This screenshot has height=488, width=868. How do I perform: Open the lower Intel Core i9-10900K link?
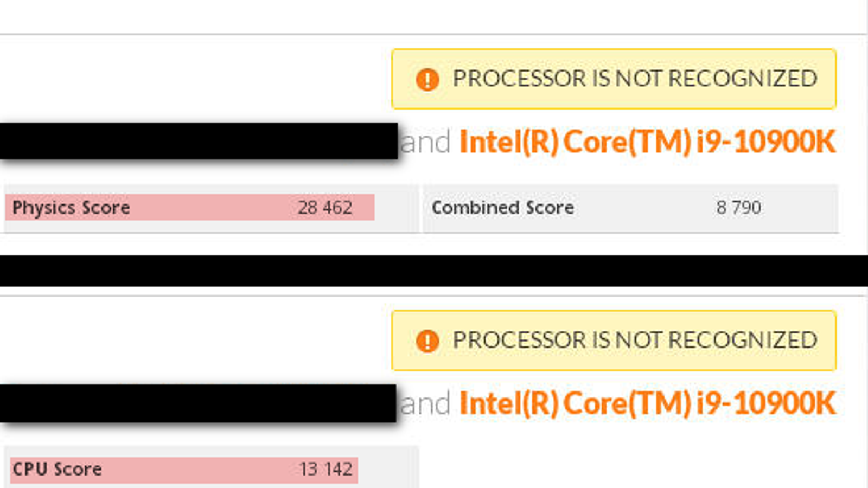(x=647, y=403)
